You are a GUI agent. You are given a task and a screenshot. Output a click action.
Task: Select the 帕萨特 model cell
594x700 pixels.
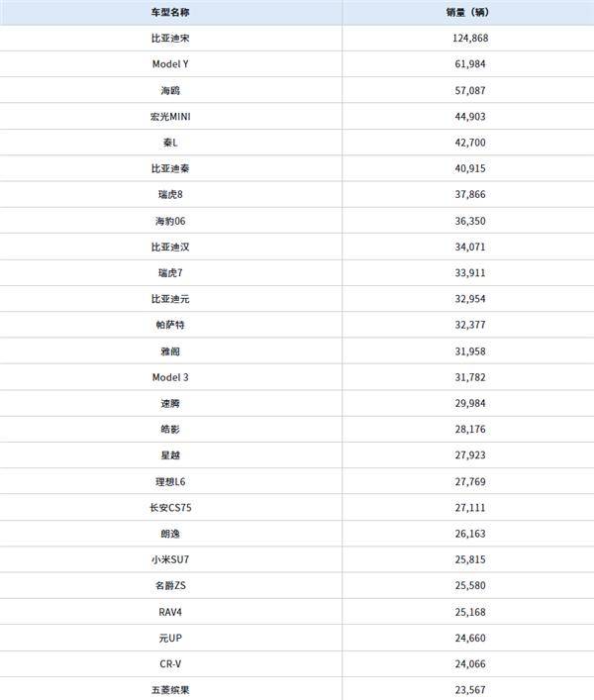click(x=170, y=325)
